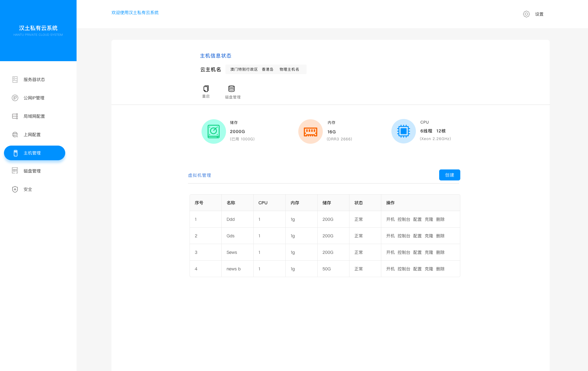Open 局域网配置 menu item

[x=34, y=116]
